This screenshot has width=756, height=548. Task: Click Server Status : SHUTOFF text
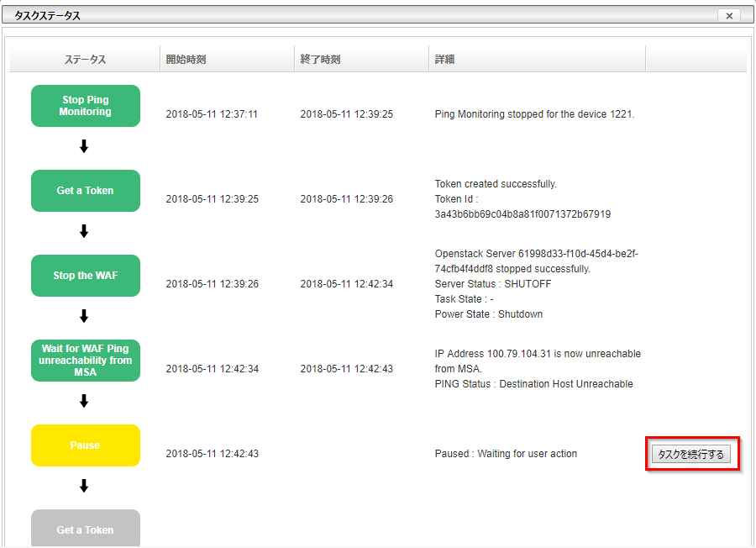[x=493, y=284]
